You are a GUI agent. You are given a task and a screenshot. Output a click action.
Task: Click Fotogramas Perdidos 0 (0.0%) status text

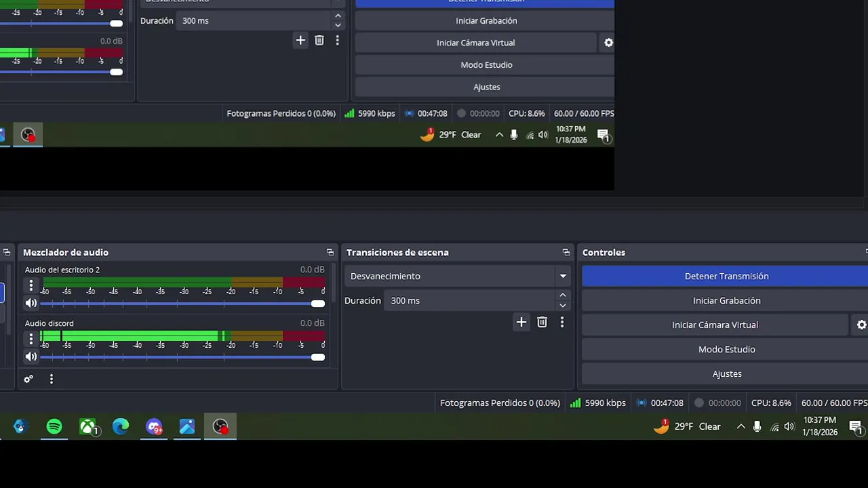point(500,403)
